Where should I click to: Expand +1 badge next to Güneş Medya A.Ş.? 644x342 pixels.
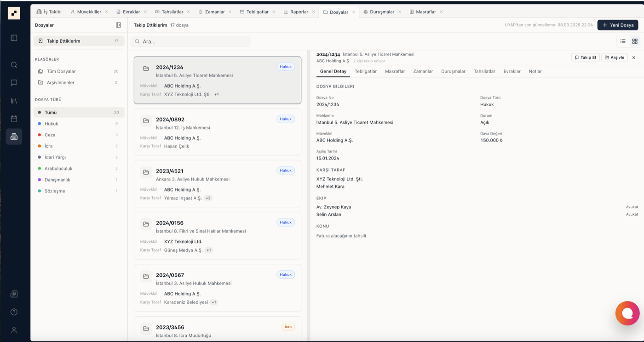click(208, 250)
